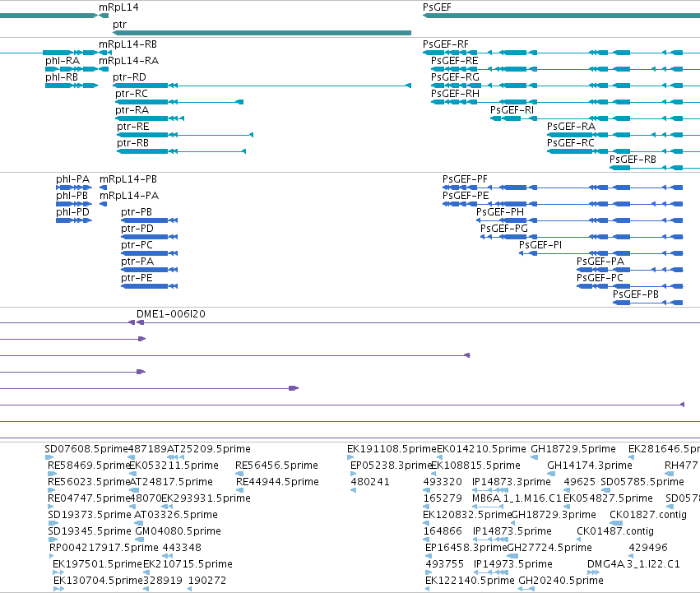
Task: Select contig CK01487.contig
Action: 579,540
